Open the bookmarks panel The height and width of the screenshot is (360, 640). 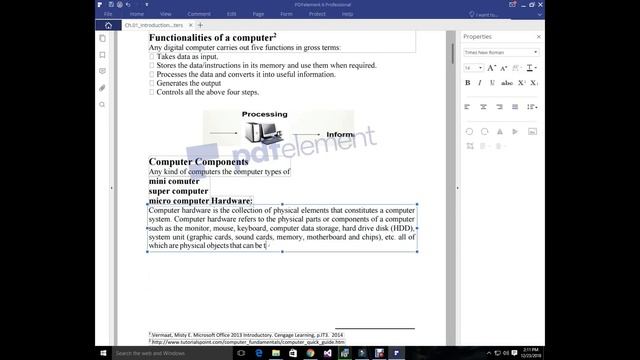pos(102,55)
